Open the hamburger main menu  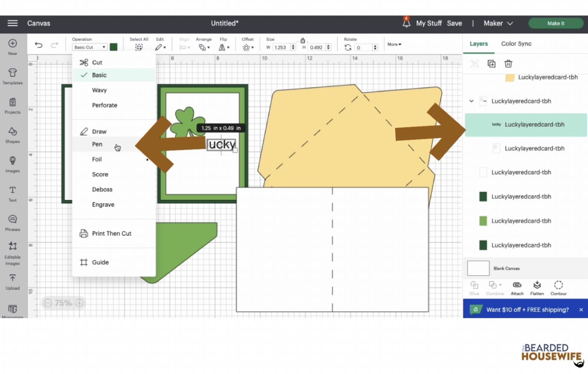(13, 23)
